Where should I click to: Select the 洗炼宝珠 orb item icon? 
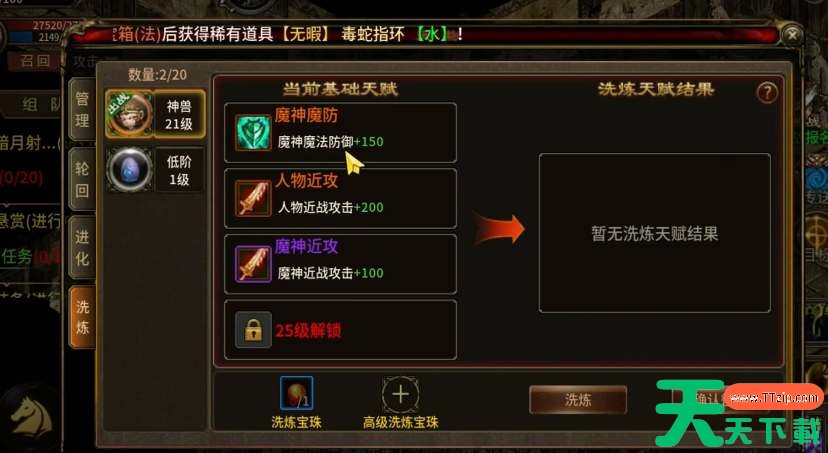[297, 393]
